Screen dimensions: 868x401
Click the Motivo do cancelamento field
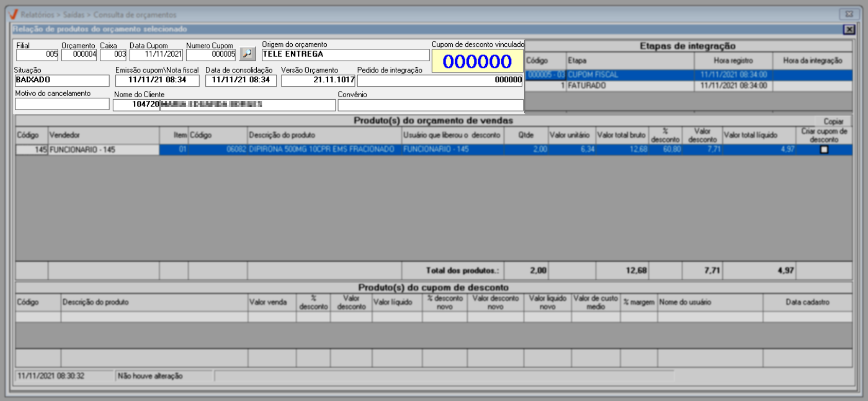[62, 104]
